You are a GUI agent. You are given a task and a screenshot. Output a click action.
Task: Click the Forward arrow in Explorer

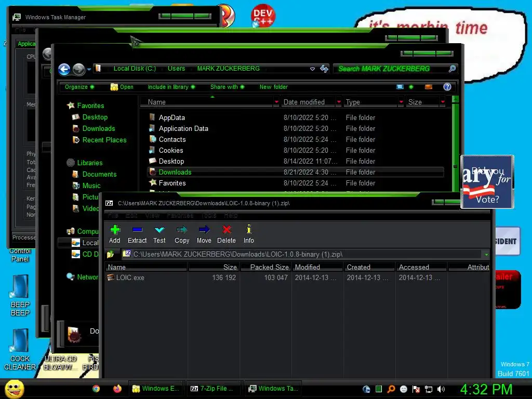79,69
